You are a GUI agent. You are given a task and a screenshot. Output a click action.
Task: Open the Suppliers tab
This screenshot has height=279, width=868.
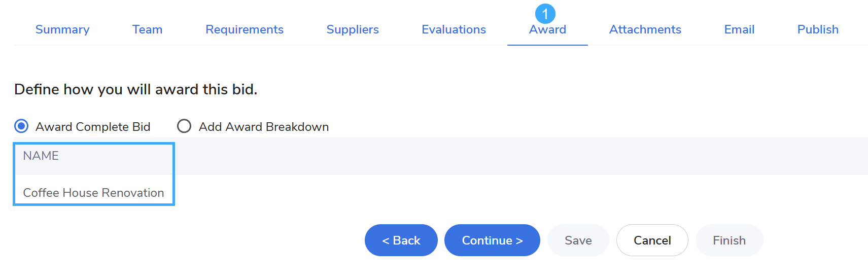click(353, 29)
